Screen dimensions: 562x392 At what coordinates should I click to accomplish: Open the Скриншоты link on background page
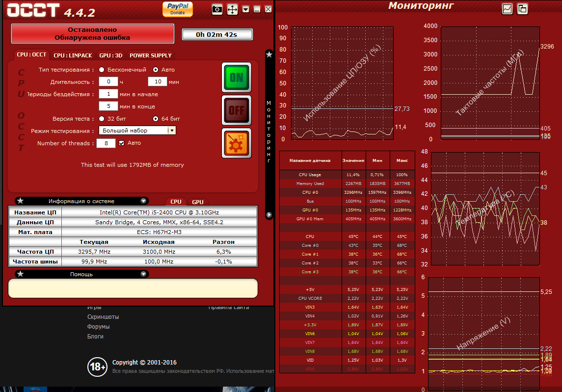pyautogui.click(x=103, y=317)
